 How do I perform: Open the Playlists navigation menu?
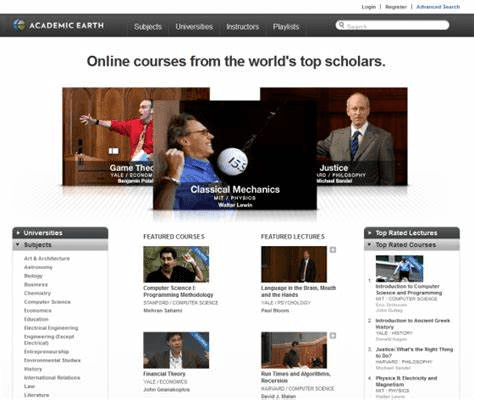click(x=286, y=27)
